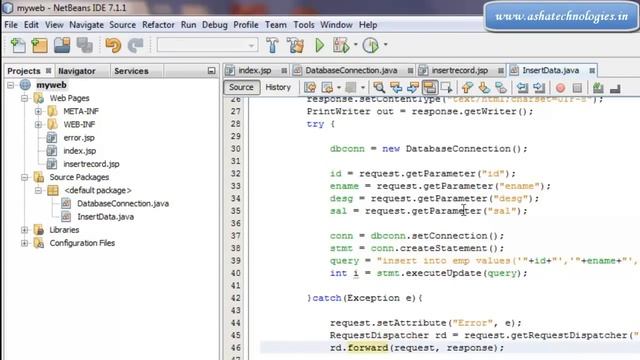Close the index.jsp tab
Viewport: 640px width, 360px height.
(x=284, y=71)
